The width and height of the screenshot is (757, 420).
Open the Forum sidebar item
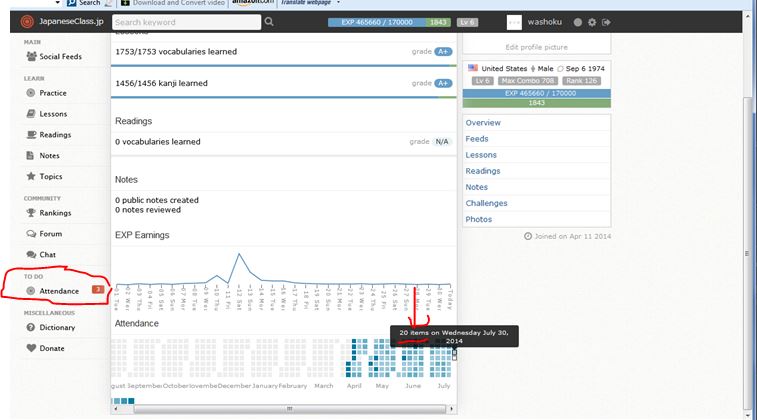pos(50,234)
